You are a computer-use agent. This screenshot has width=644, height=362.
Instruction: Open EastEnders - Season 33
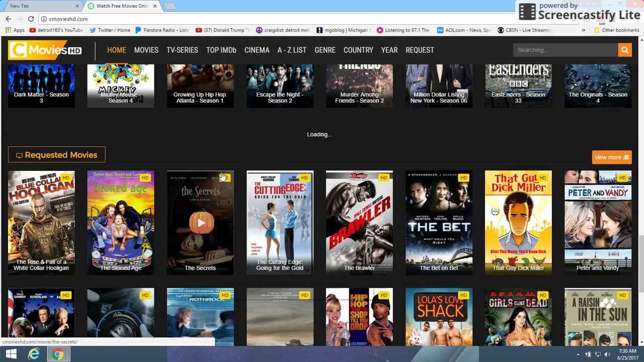click(518, 86)
